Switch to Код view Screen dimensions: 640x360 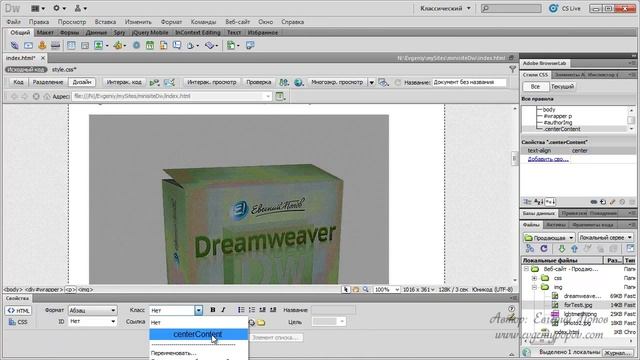[x=18, y=82]
